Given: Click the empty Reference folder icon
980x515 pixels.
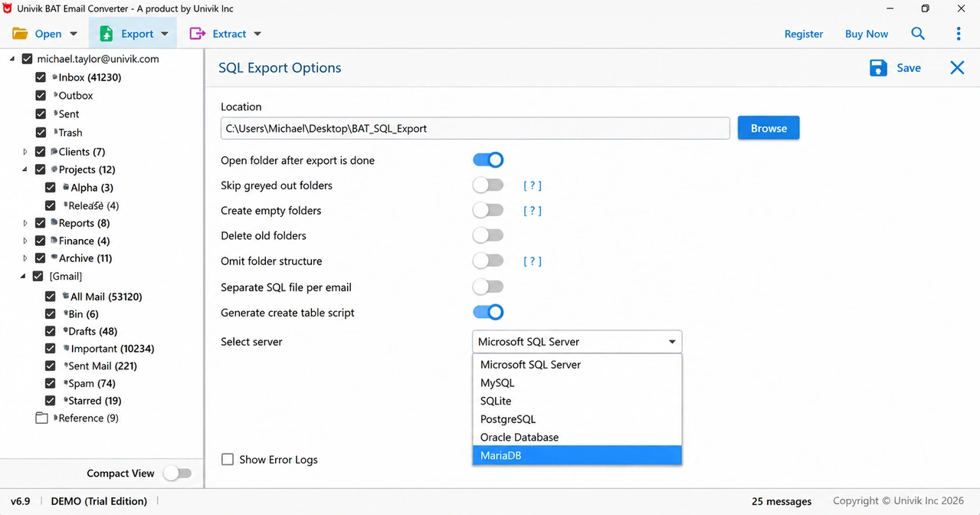Looking at the screenshot, I should 41,418.
